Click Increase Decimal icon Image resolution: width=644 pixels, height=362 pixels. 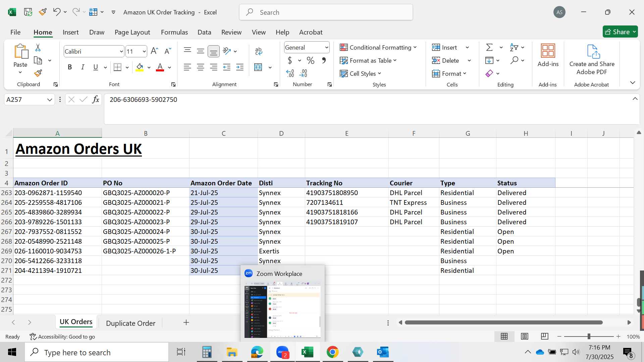[290, 73]
